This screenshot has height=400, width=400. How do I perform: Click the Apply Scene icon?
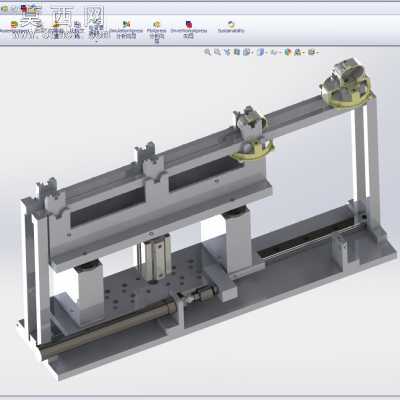pos(298,52)
